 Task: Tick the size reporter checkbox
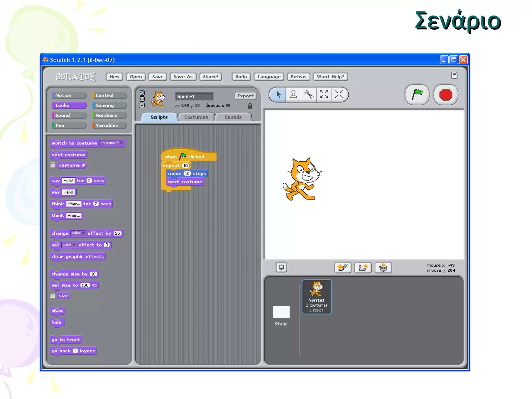[52, 296]
